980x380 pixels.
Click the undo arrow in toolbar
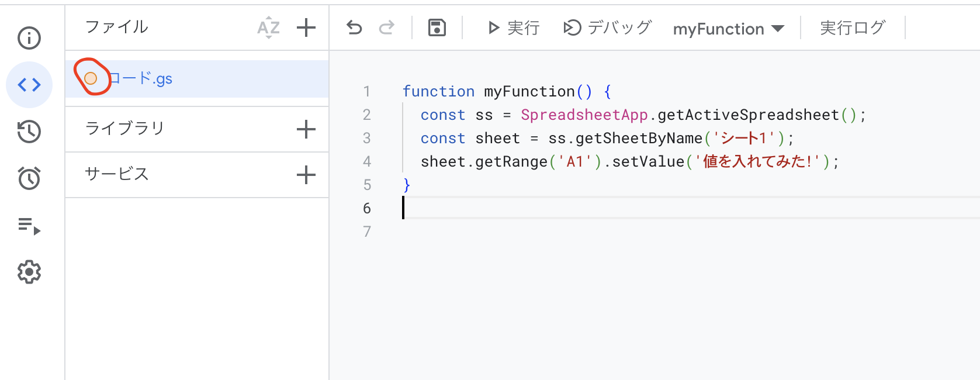point(354,27)
